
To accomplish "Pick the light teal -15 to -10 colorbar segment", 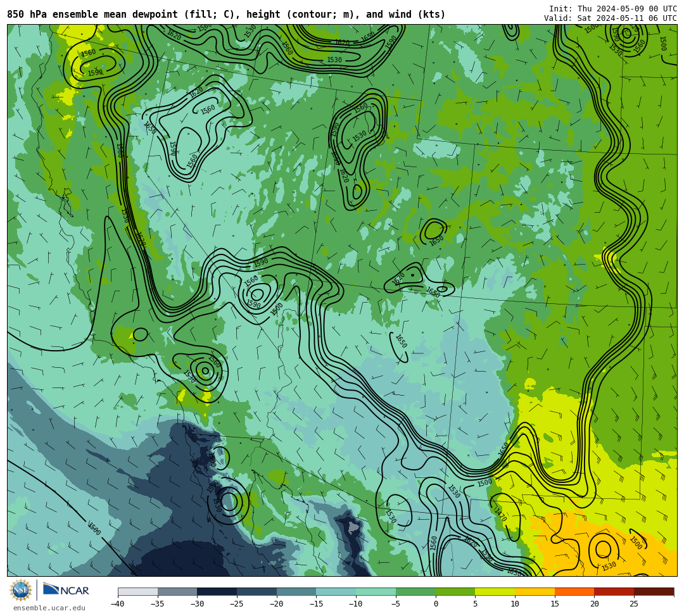I will tap(336, 591).
